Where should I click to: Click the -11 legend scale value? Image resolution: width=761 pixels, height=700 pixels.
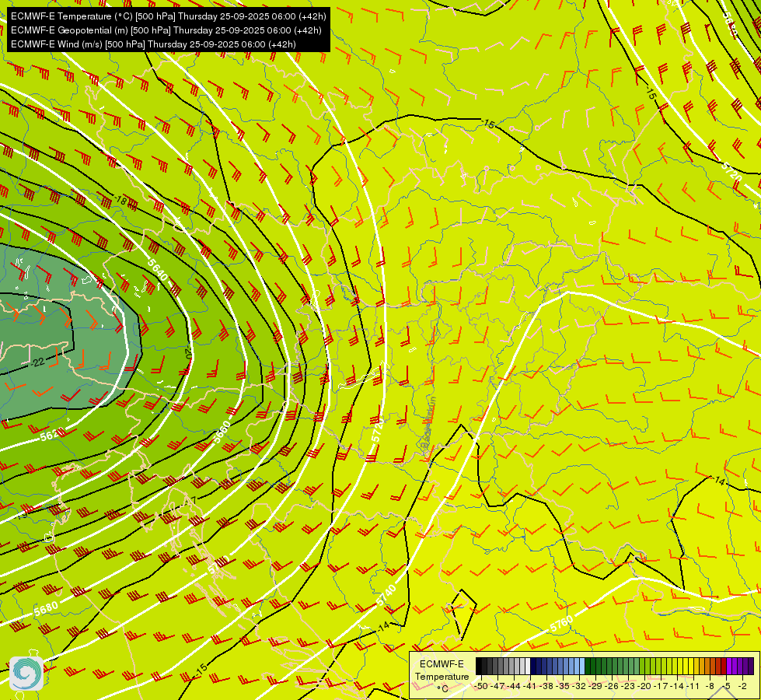pos(693,686)
